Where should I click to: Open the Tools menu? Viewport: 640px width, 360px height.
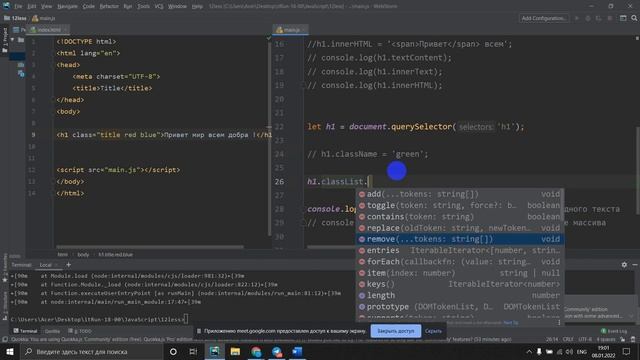pos(143,6)
